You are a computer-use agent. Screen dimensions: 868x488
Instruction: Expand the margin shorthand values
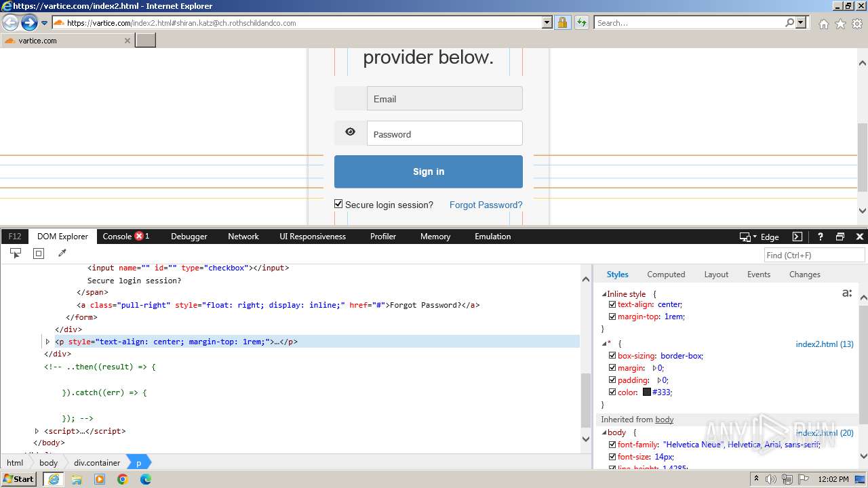(654, 368)
